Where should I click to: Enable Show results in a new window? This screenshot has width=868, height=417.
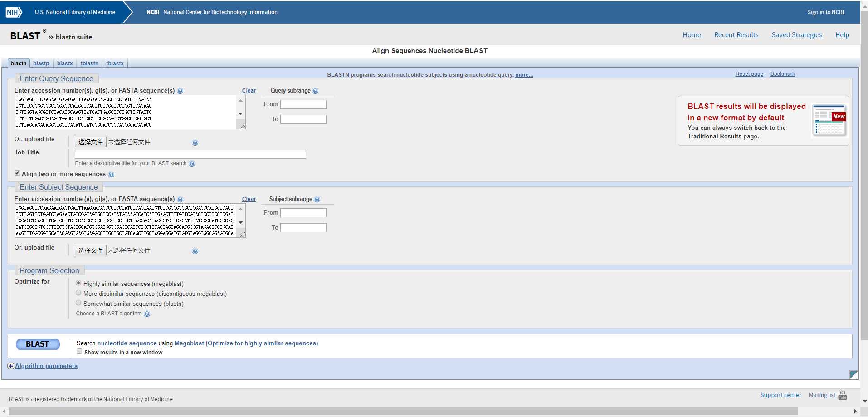(x=79, y=352)
